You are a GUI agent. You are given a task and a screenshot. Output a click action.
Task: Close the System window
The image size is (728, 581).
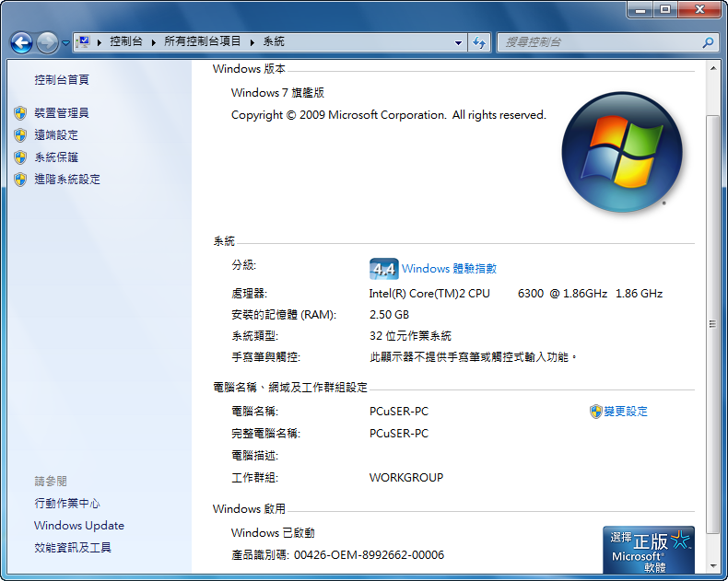pos(699,9)
